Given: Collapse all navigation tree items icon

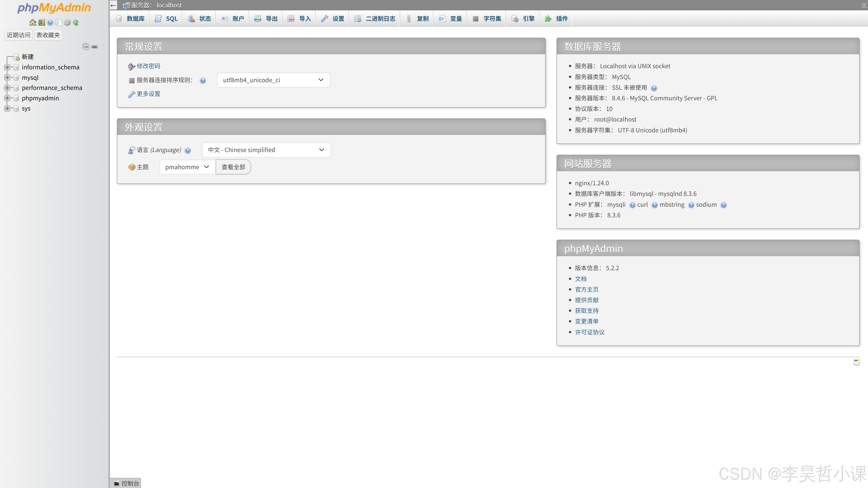Looking at the screenshot, I should click(x=86, y=47).
